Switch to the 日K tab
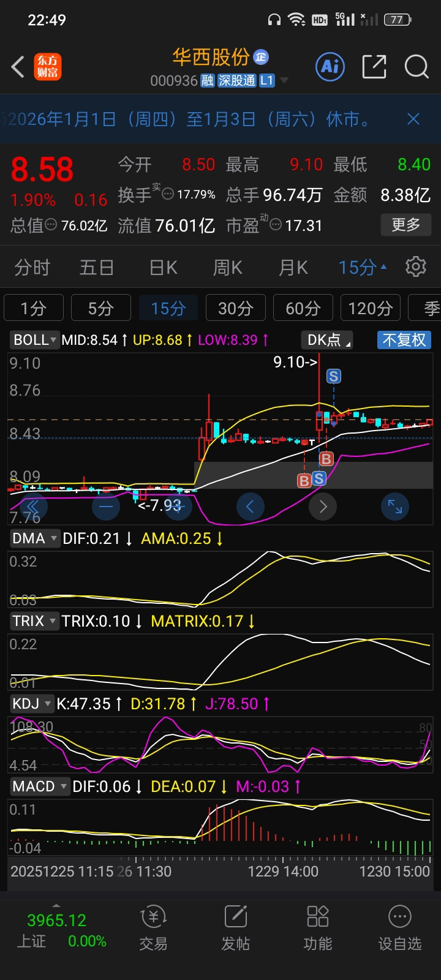This screenshot has width=441, height=980. pos(163,268)
